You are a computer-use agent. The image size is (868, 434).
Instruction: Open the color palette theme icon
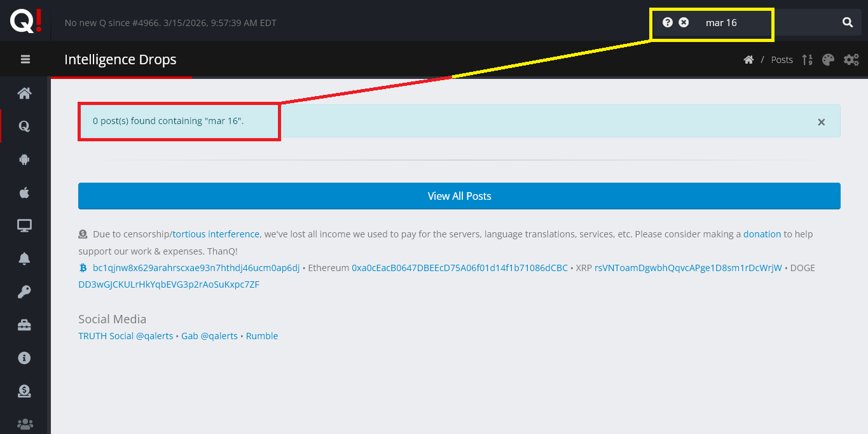tap(828, 60)
